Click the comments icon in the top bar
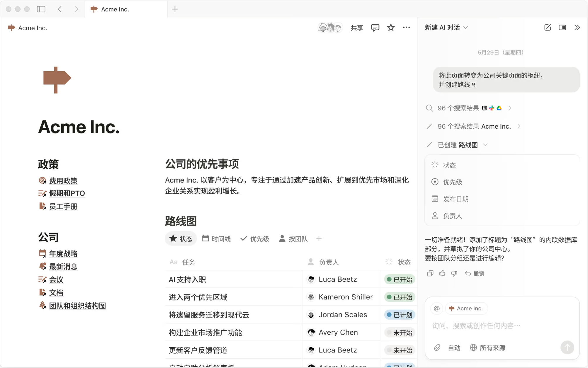The image size is (588, 368). click(x=375, y=27)
